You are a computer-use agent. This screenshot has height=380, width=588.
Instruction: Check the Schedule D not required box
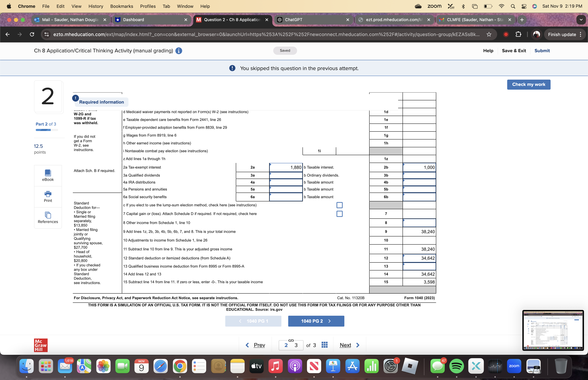point(339,214)
